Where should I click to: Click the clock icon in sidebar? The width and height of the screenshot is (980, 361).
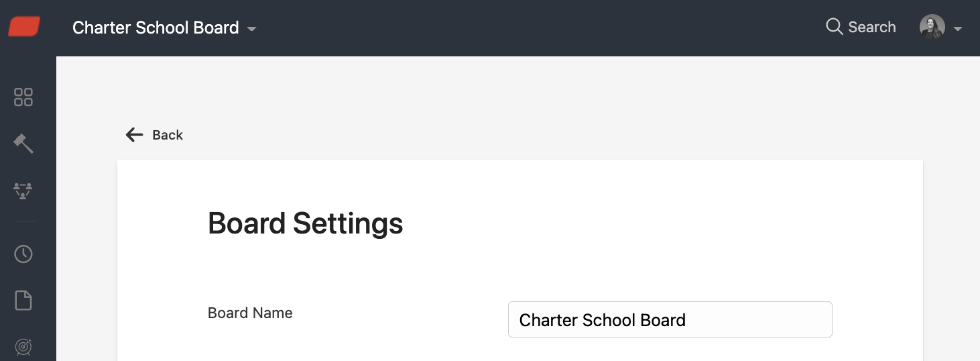[23, 254]
